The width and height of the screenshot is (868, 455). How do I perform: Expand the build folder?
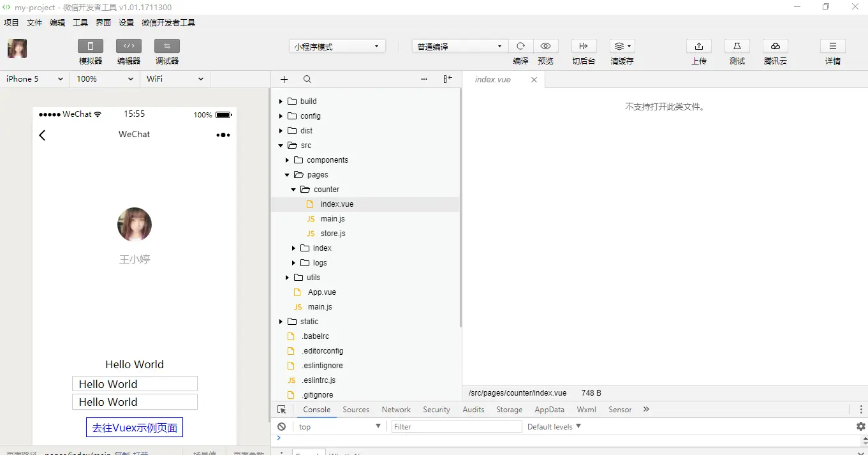tap(281, 101)
